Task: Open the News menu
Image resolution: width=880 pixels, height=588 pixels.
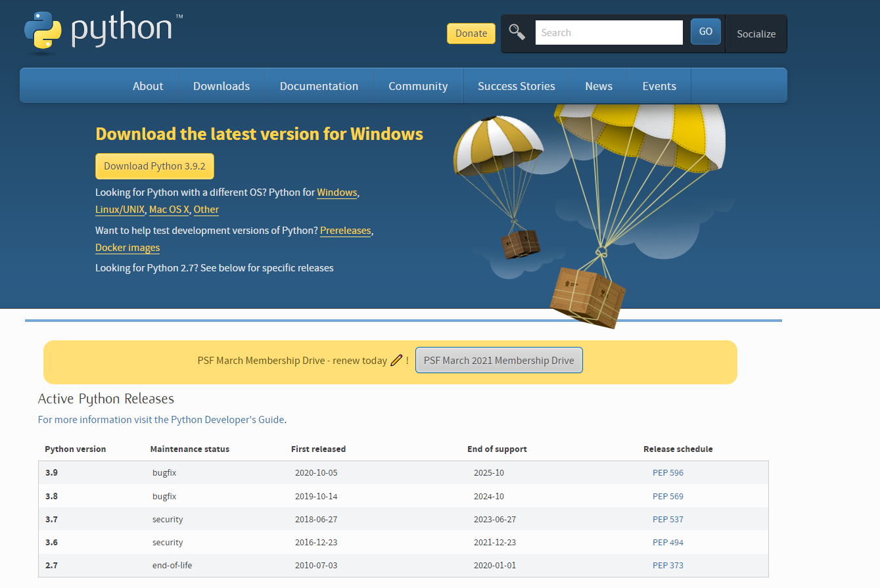Action: point(599,86)
